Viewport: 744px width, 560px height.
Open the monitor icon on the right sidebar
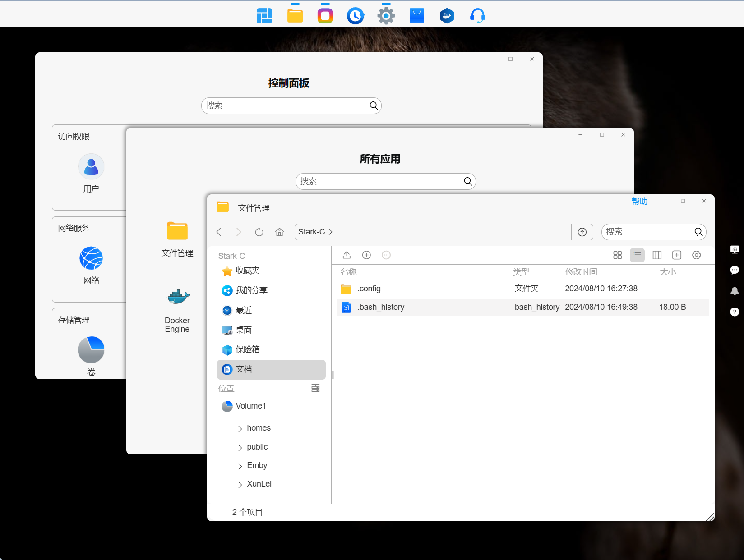(x=735, y=249)
